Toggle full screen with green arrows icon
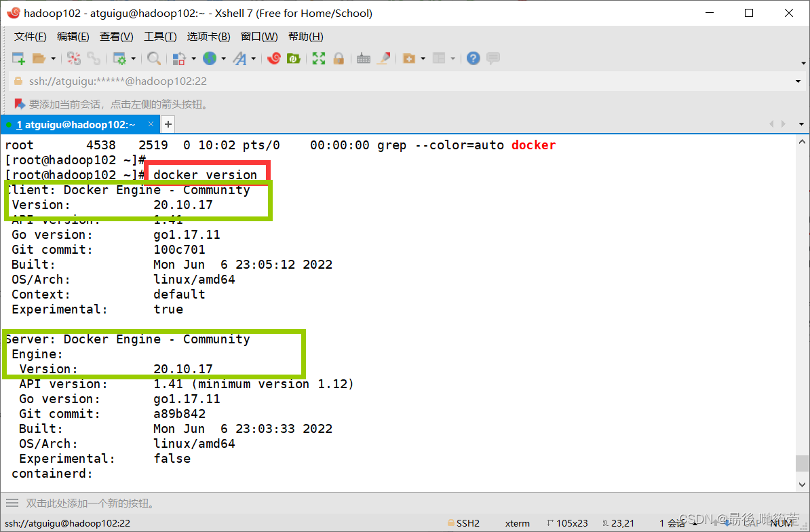 tap(319, 58)
